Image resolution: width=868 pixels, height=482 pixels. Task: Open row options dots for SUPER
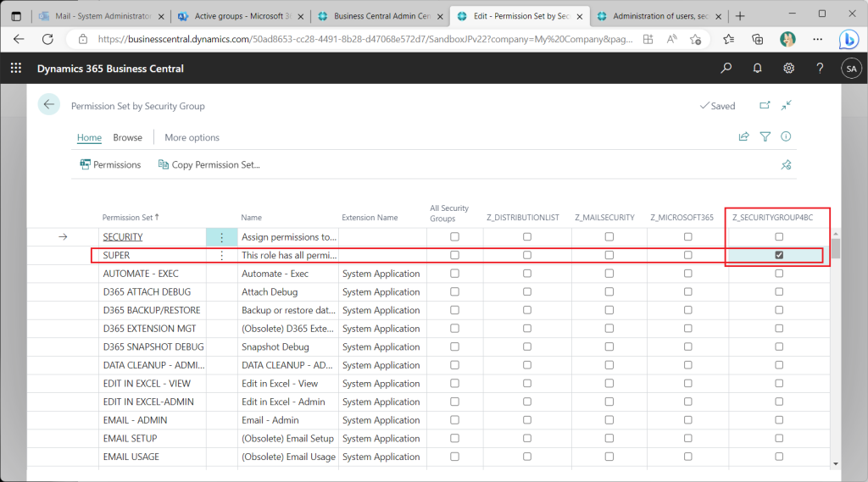(x=222, y=256)
